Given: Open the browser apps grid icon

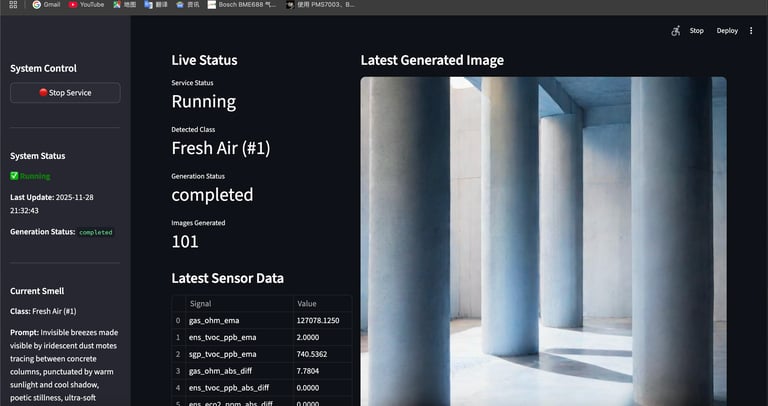Looking at the screenshot, I should (13, 4).
